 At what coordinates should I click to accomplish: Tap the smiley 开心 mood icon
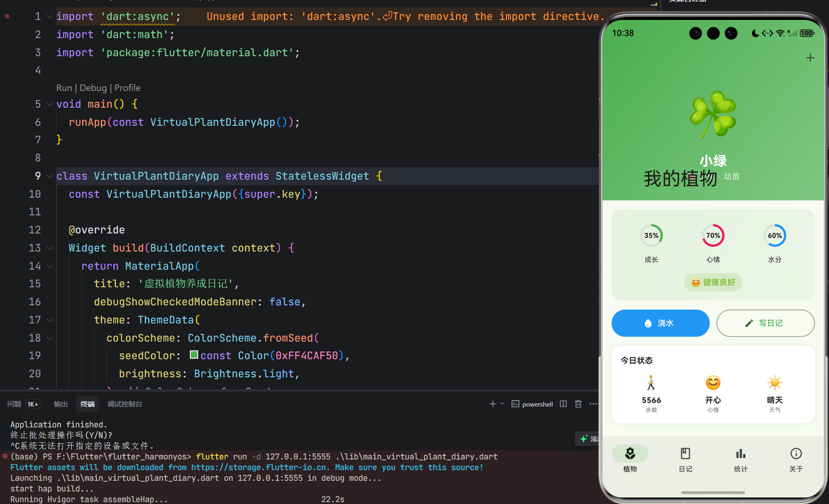click(713, 383)
